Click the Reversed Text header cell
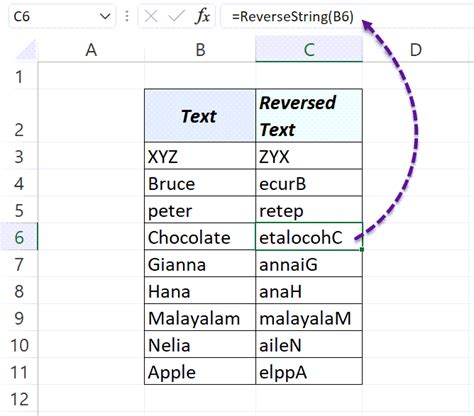Viewport: 474px width, 416px height. 309,116
